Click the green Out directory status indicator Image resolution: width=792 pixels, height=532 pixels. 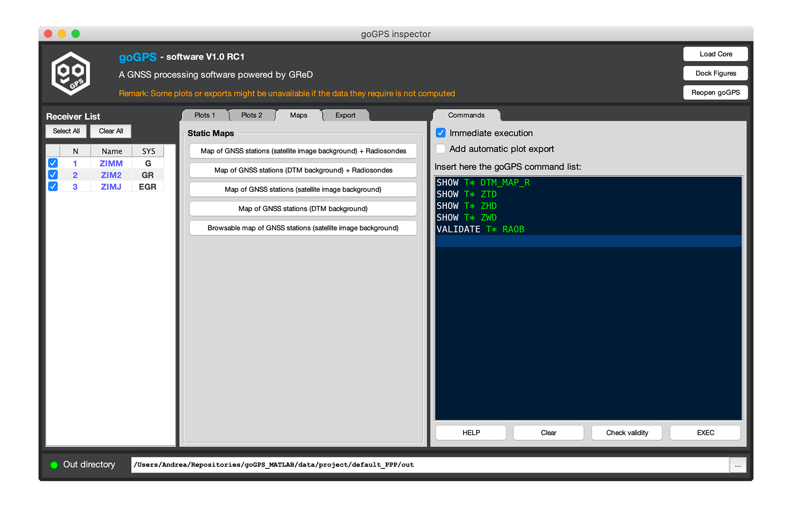click(x=54, y=465)
